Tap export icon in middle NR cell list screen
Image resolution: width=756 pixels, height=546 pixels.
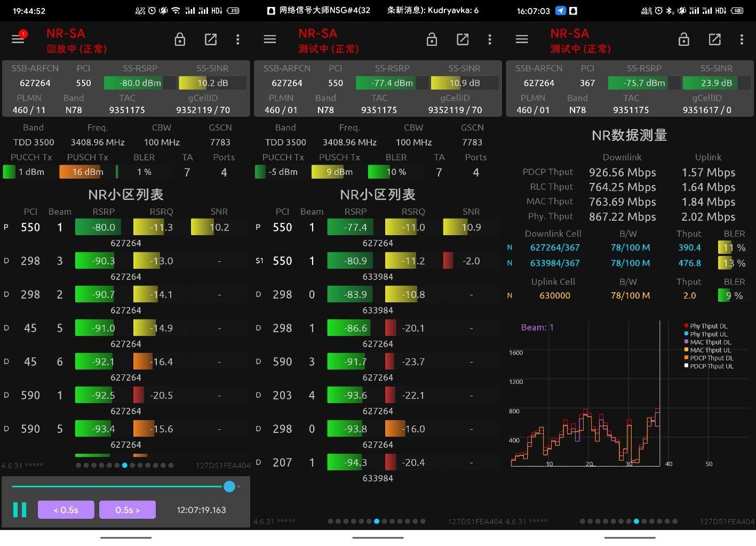(463, 39)
